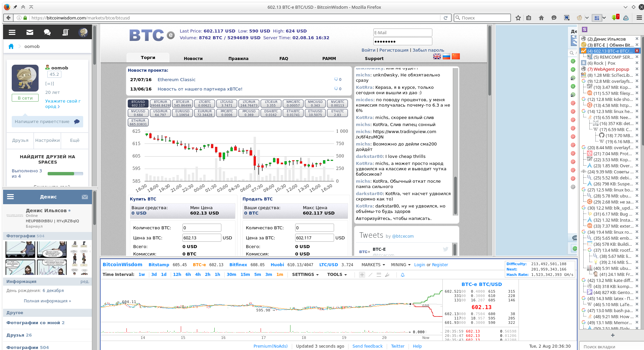Open the MARKETS dropdown menu
Screen dimensions: 644x350
point(373,265)
